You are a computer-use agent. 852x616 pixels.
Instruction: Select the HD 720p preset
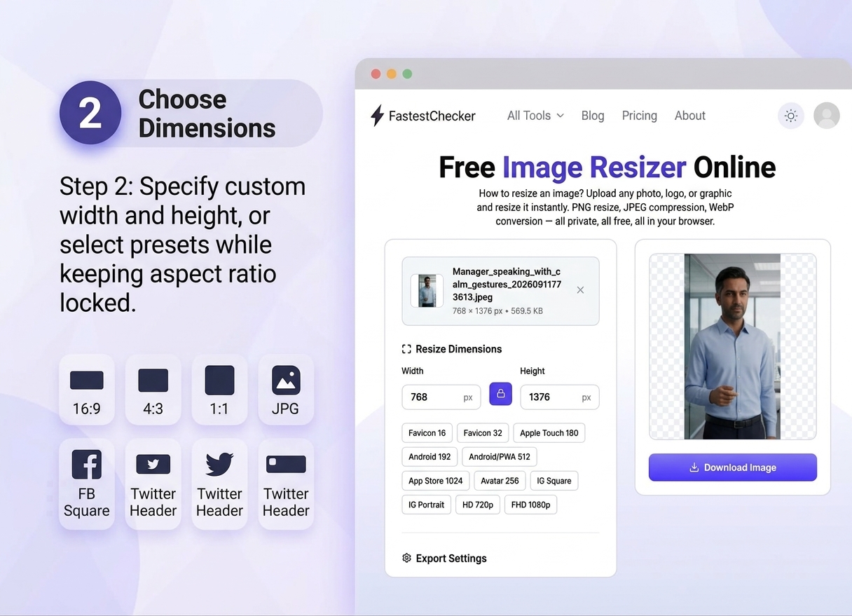478,505
